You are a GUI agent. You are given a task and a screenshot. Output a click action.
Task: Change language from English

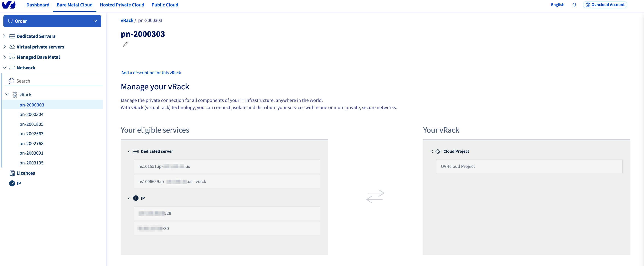click(x=557, y=5)
